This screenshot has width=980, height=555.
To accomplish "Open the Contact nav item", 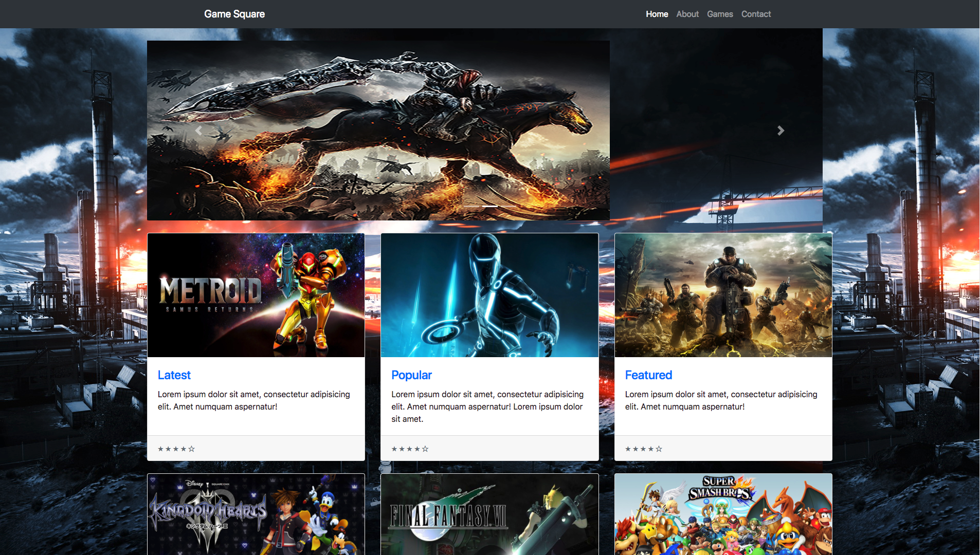I will click(x=756, y=14).
